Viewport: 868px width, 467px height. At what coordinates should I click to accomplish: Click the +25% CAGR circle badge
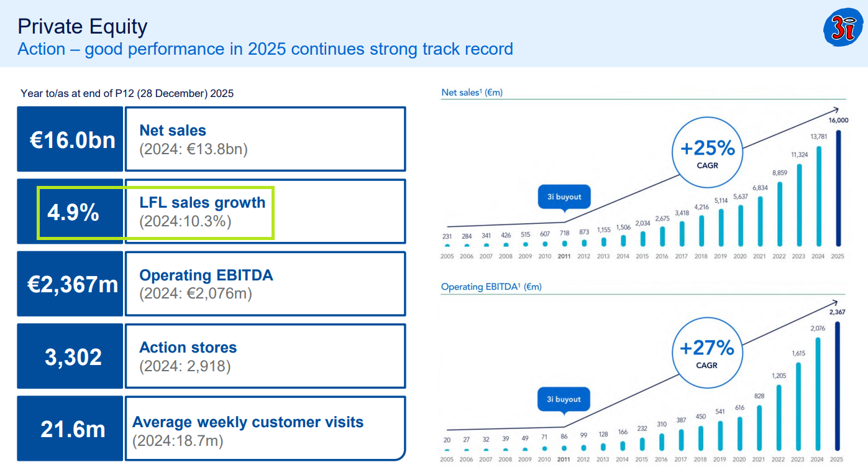pyautogui.click(x=707, y=154)
